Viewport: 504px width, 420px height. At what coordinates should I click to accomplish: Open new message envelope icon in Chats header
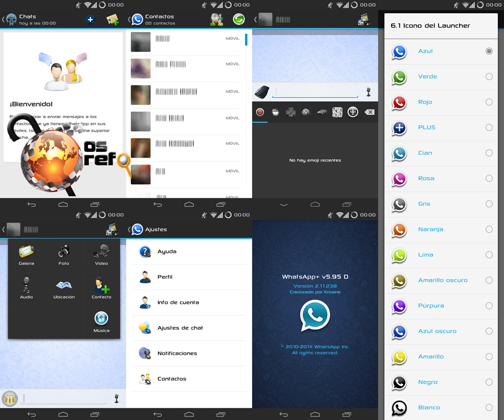tap(112, 20)
